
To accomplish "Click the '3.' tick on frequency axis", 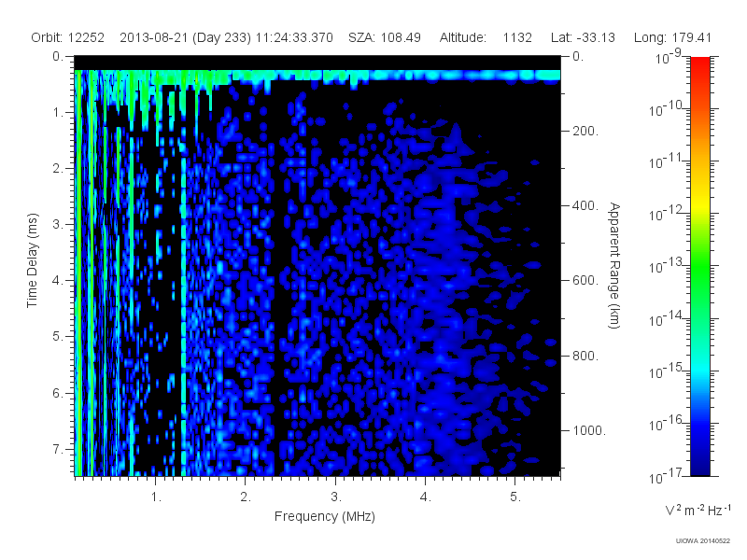I will point(336,497).
